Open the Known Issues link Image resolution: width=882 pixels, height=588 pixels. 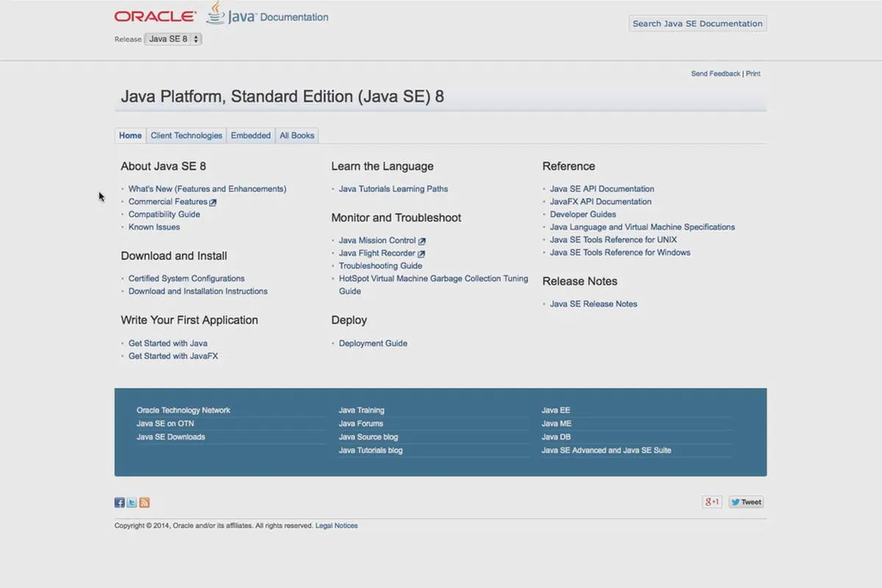(x=154, y=227)
